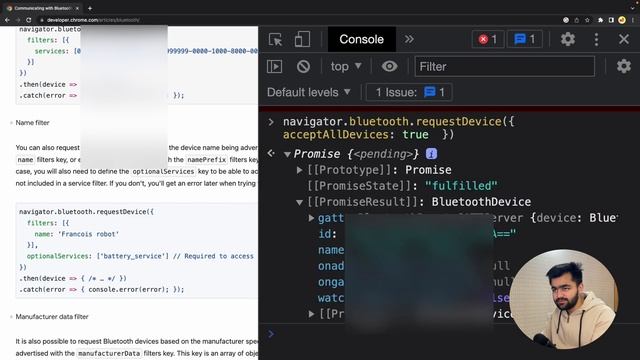
Task: Click the manufacturerData inline code
Action: tap(109, 353)
